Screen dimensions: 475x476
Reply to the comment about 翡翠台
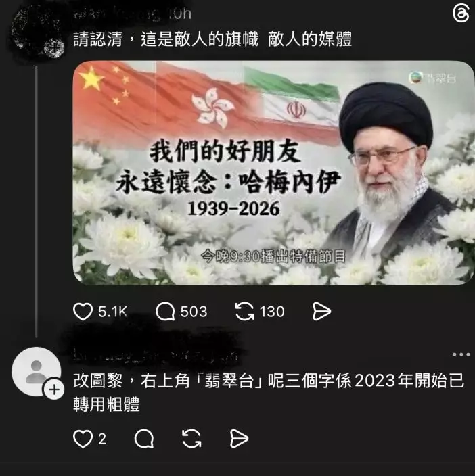144,439
